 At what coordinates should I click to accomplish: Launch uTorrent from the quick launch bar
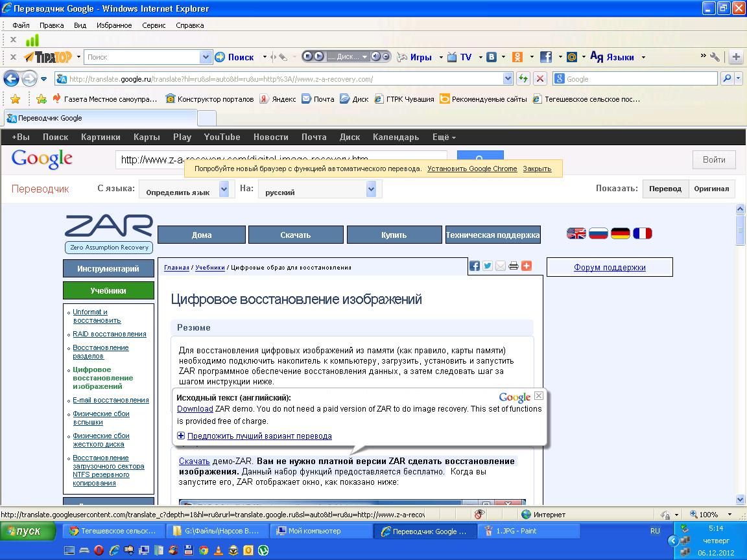click(263, 550)
